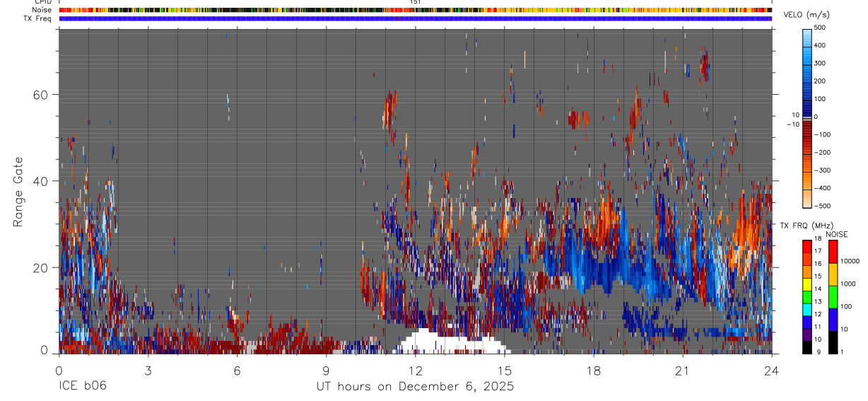Click the UT hours on December 6, 2025 label
This screenshot has height=401, width=868.
pos(414,387)
